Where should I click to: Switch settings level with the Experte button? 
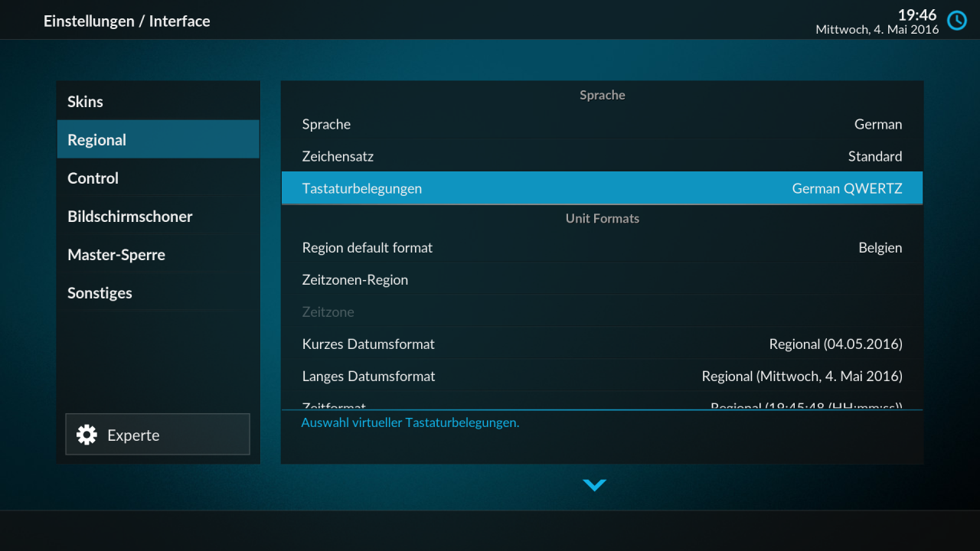point(157,434)
